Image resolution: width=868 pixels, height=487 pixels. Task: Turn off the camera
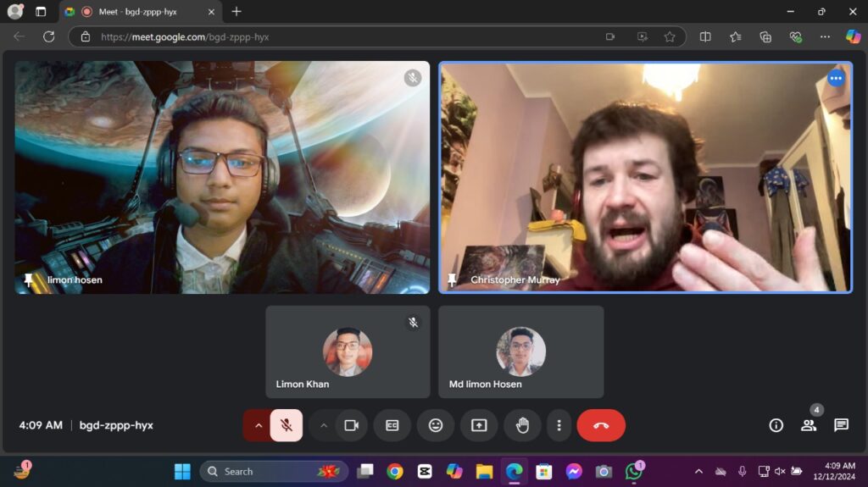tap(351, 425)
